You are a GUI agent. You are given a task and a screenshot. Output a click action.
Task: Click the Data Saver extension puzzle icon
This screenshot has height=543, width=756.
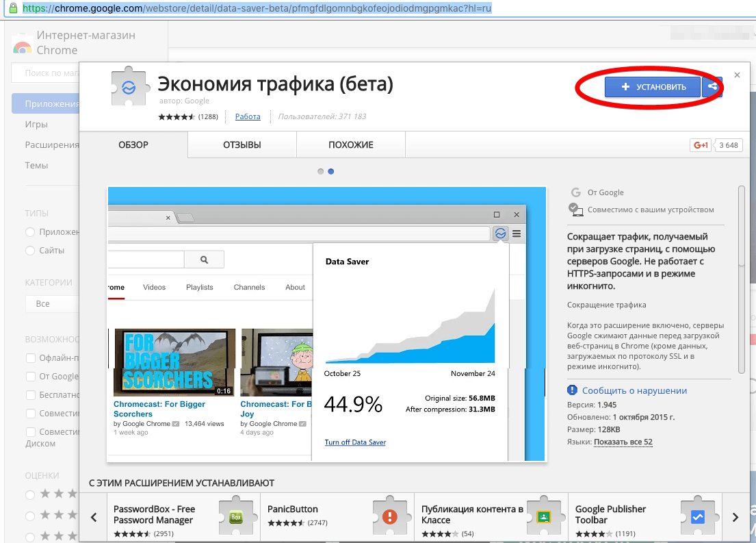[x=127, y=87]
